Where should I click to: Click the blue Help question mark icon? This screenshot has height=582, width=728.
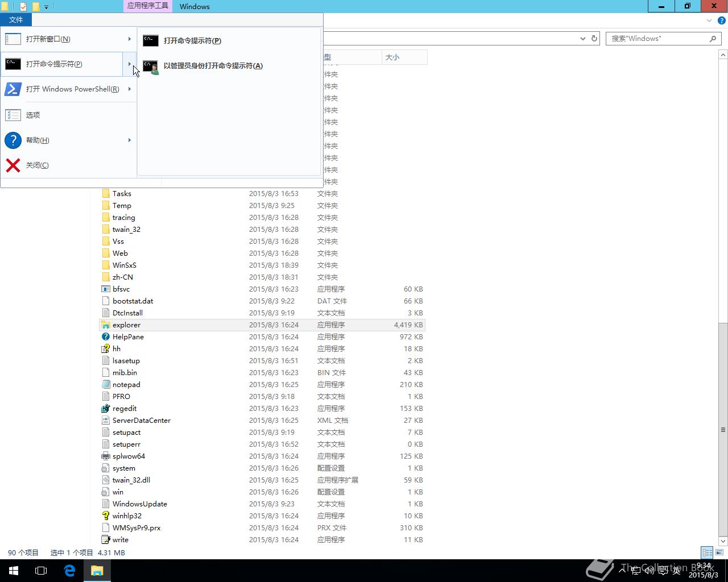pos(722,20)
